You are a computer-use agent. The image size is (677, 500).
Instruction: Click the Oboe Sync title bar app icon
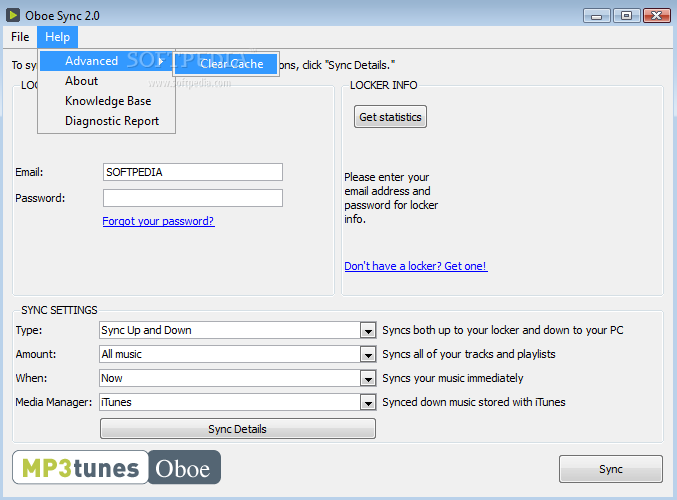(x=13, y=15)
